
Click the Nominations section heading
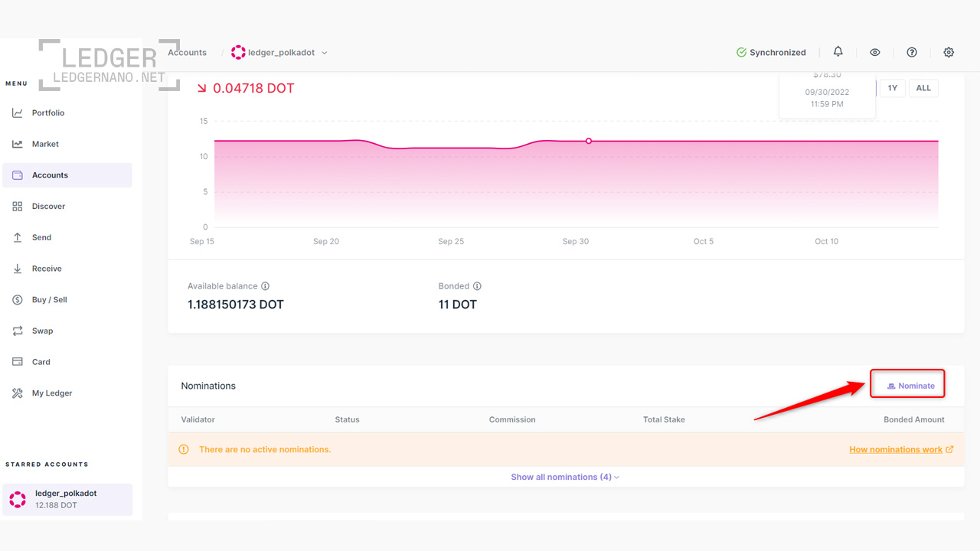[208, 386]
